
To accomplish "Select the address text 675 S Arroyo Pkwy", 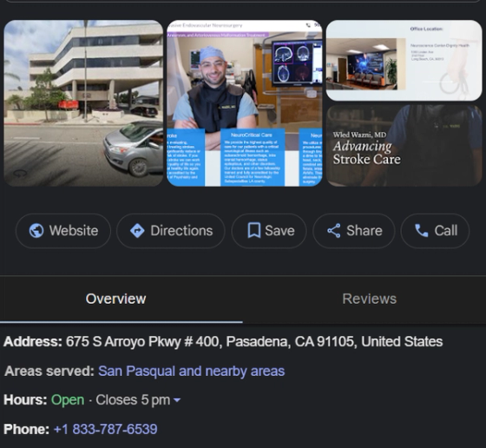I will [123, 342].
